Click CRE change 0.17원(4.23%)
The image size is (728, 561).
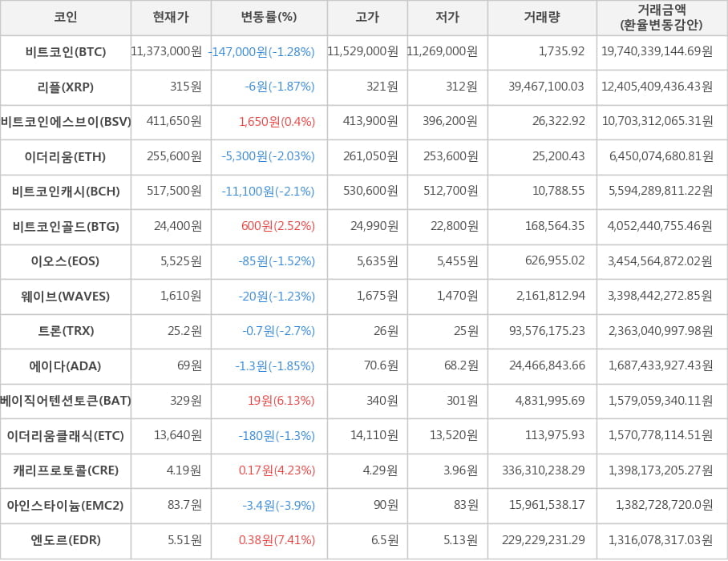(277, 470)
